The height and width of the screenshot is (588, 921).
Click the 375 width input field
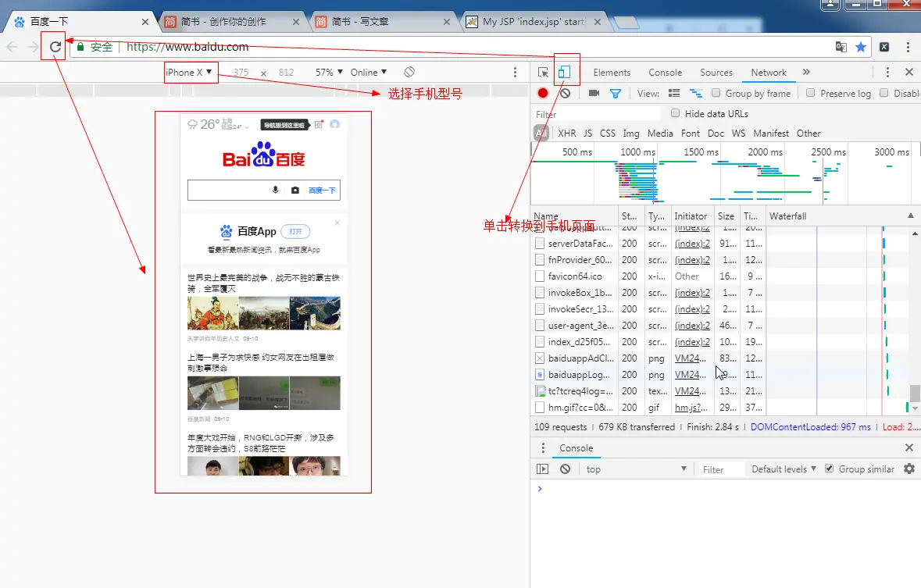[x=241, y=73]
